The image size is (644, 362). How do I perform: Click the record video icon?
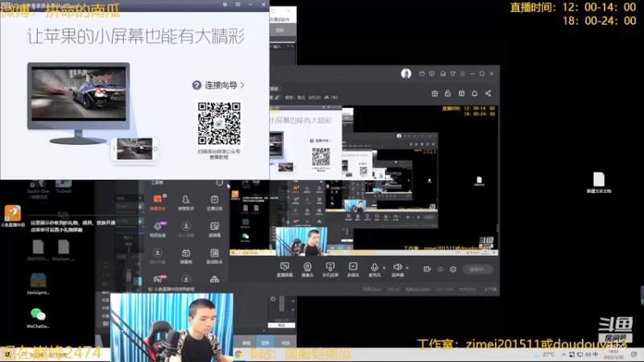427,269
